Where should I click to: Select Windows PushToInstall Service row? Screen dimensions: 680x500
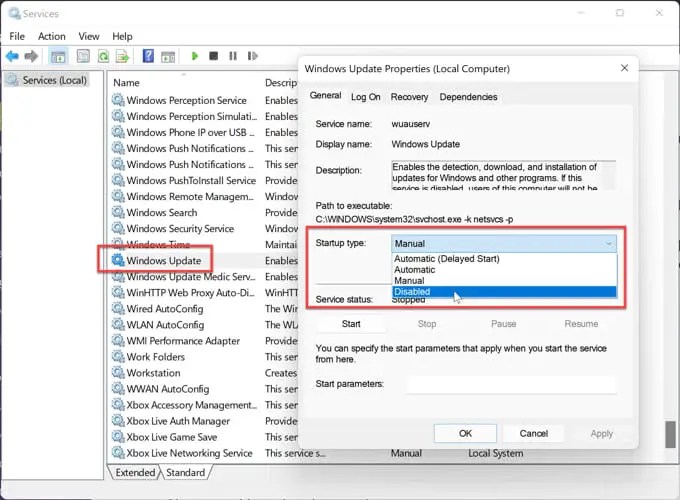coord(183,180)
